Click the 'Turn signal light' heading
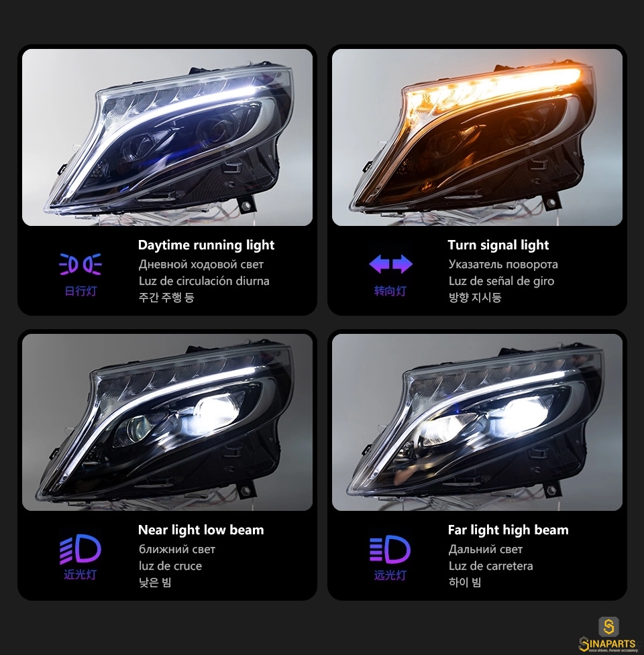This screenshot has width=644, height=655. [x=498, y=245]
